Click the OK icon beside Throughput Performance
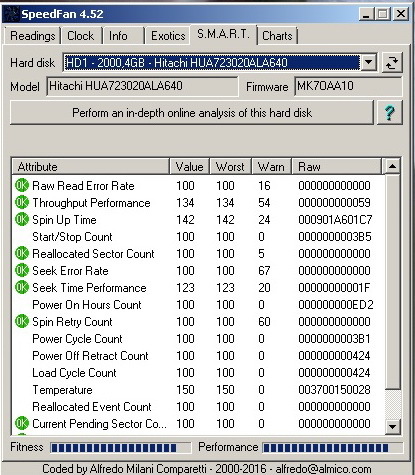Screen dimensions: 415x475 click(22, 202)
